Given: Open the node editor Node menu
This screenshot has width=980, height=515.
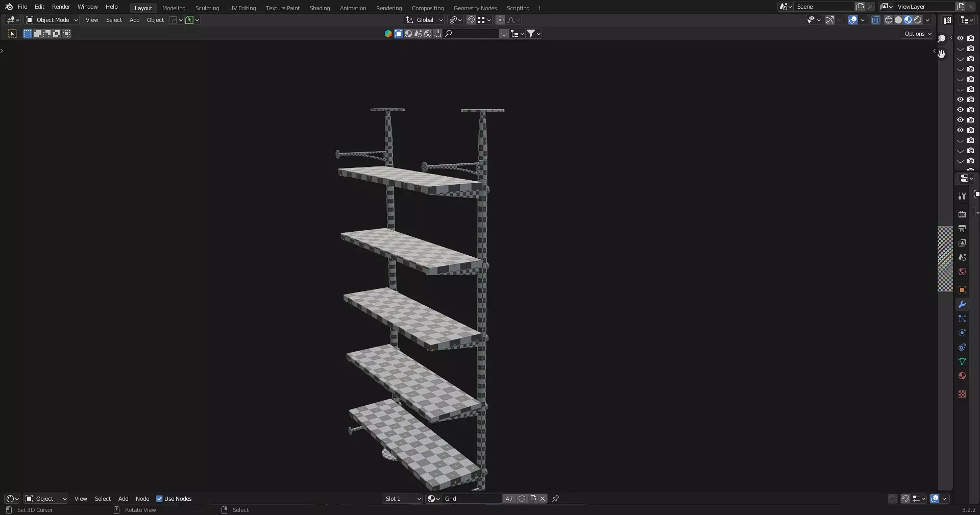Looking at the screenshot, I should [x=142, y=499].
